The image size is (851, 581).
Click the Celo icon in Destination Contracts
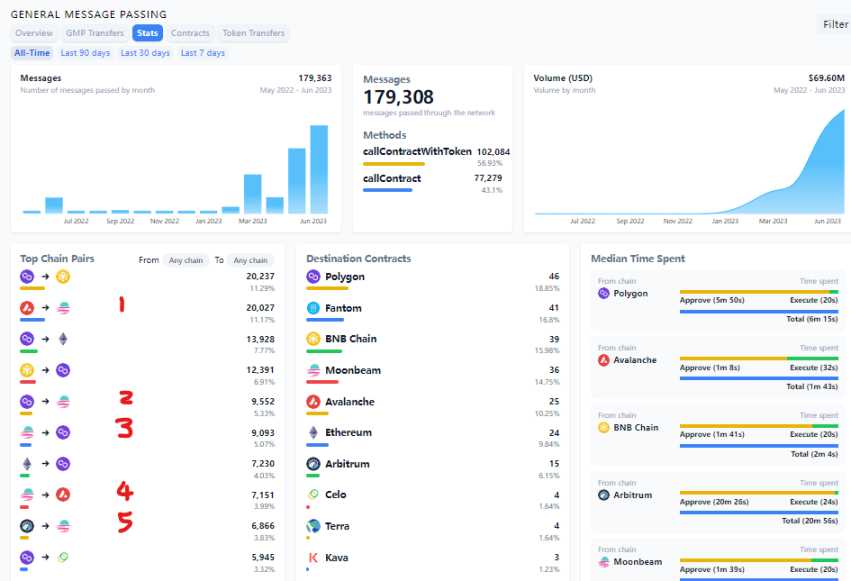pos(313,494)
